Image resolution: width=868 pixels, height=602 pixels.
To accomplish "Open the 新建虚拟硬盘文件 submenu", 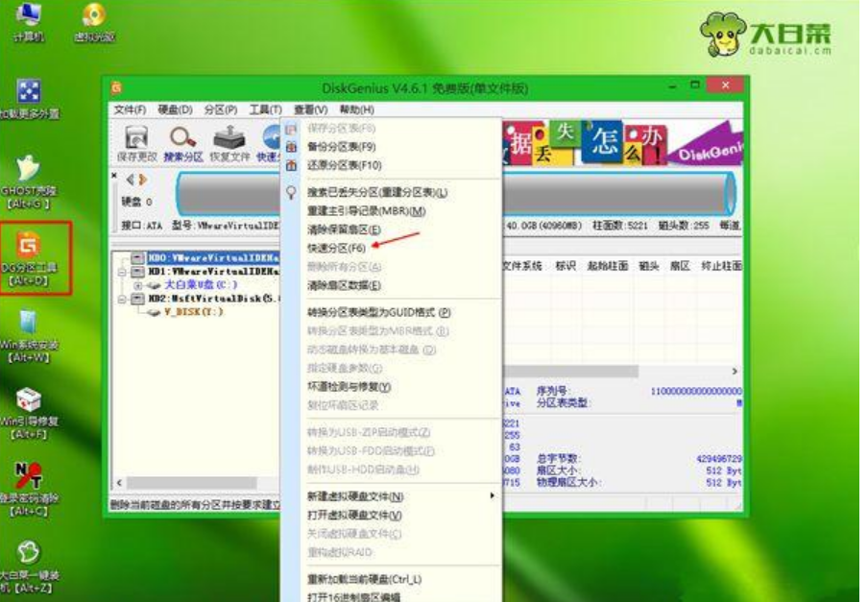I will pyautogui.click(x=354, y=496).
